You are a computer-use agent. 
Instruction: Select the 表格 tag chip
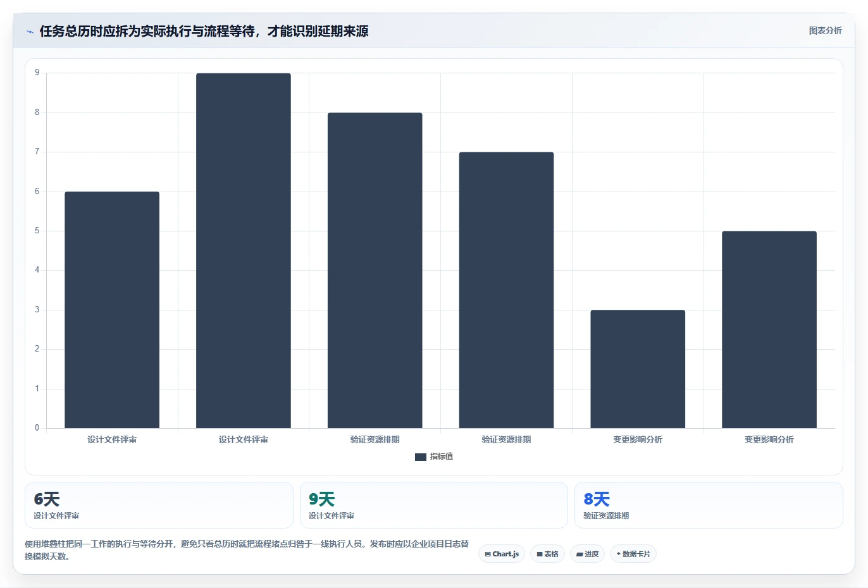pyautogui.click(x=547, y=554)
